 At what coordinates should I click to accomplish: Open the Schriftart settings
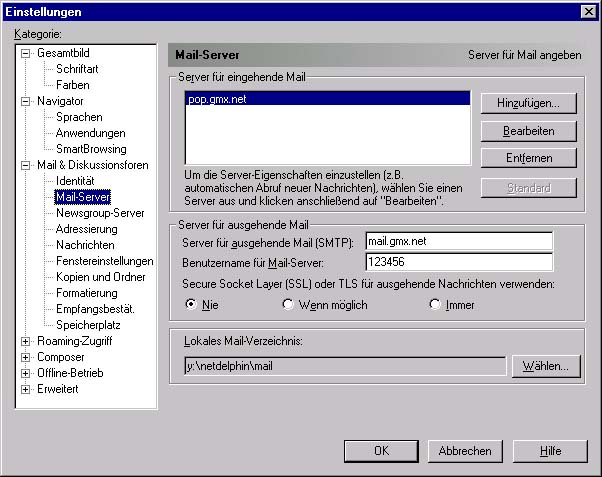[x=77, y=69]
